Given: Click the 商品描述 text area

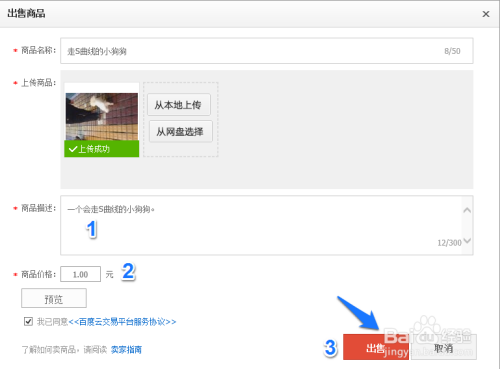Looking at the screenshot, I should pos(267,225).
